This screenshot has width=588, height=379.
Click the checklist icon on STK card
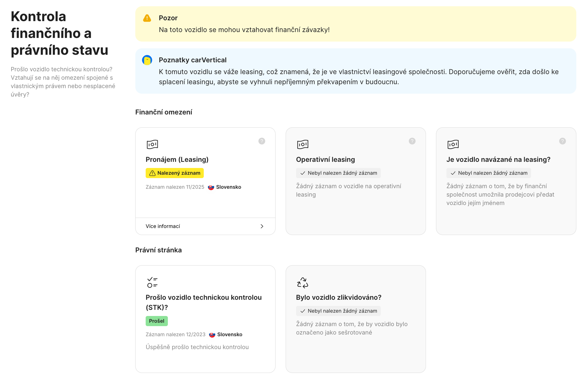pyautogui.click(x=152, y=282)
